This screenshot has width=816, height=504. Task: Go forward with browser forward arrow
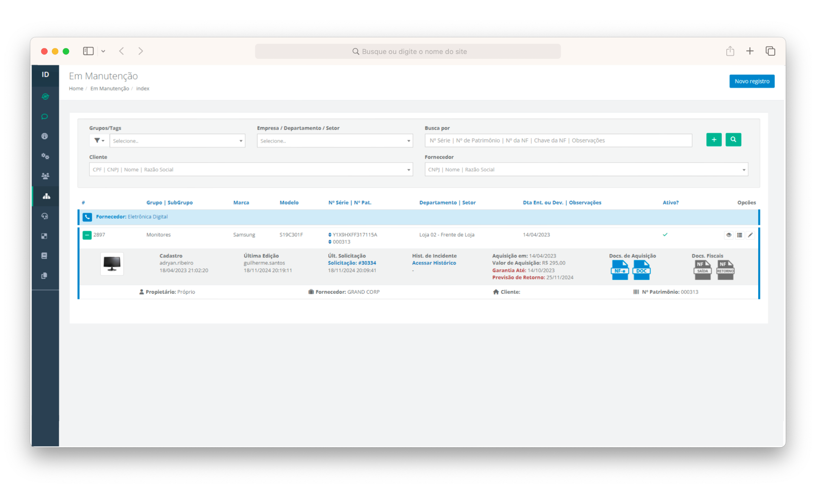(x=141, y=51)
